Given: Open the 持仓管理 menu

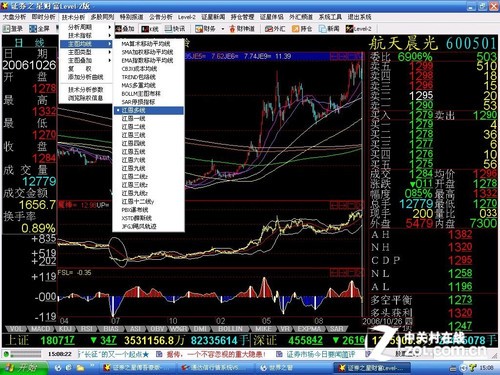Looking at the screenshot, I should [242, 17].
